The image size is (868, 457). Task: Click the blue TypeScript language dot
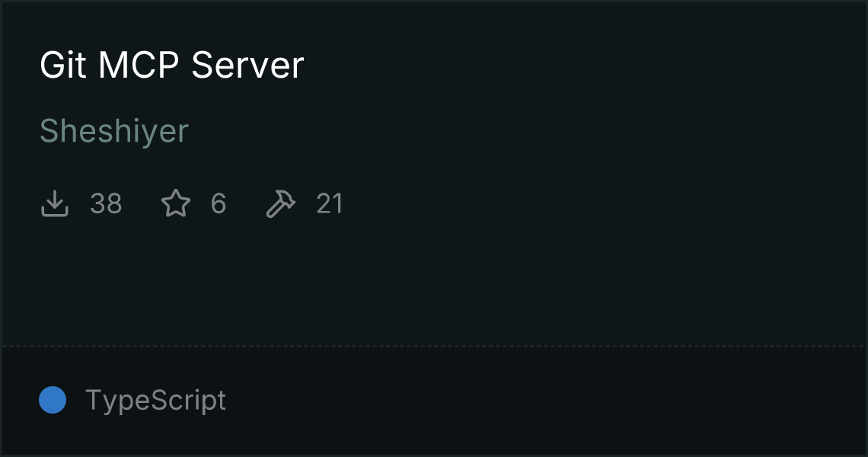[x=53, y=400]
